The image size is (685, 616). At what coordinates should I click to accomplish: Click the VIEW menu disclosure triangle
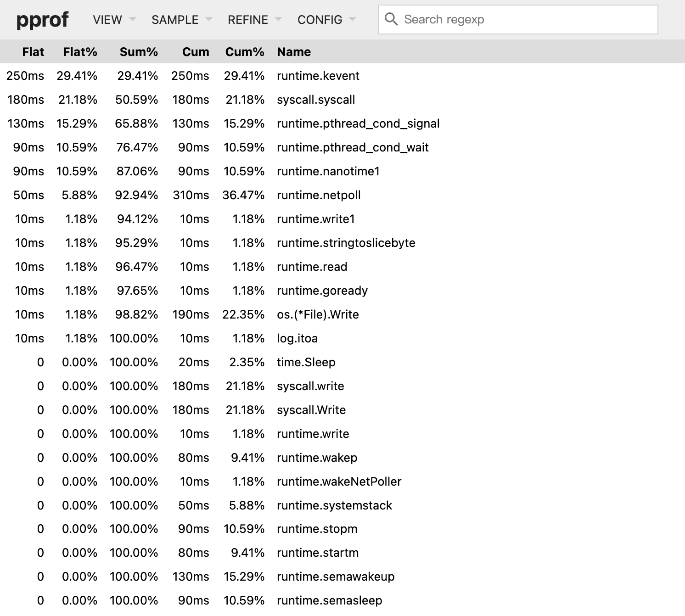132,20
